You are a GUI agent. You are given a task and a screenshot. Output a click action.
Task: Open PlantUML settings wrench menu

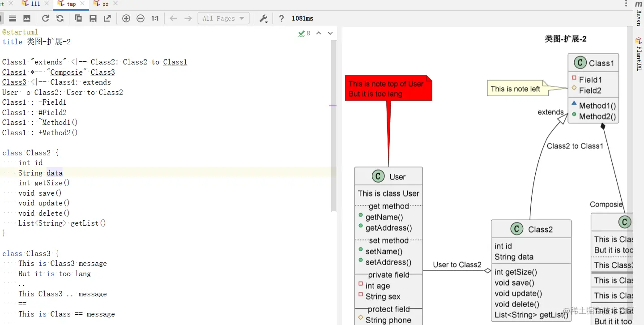tap(264, 18)
